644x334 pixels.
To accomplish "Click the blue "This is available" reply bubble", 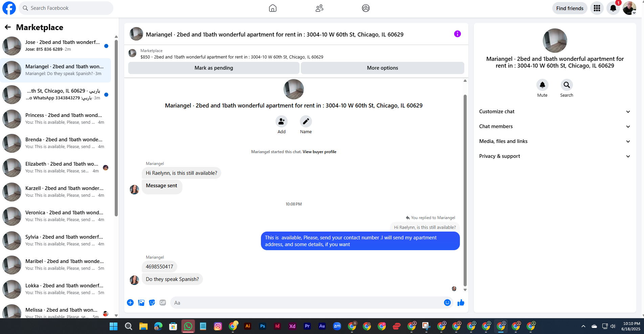I will coord(360,241).
